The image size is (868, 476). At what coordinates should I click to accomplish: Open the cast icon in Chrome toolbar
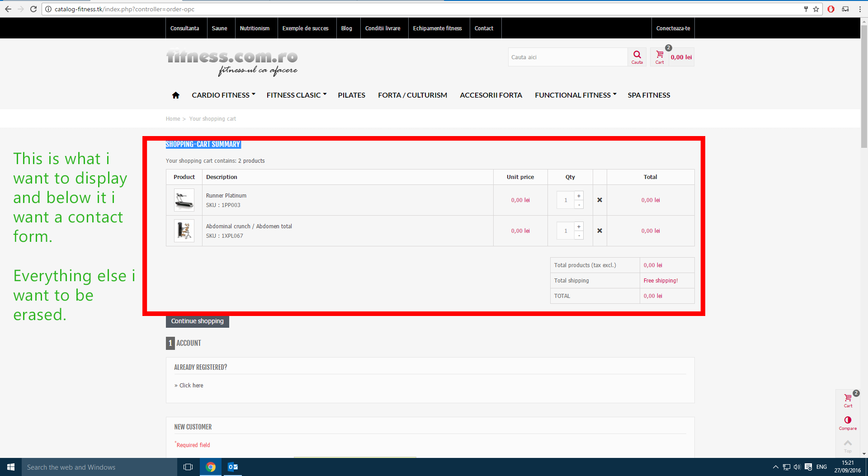845,9
